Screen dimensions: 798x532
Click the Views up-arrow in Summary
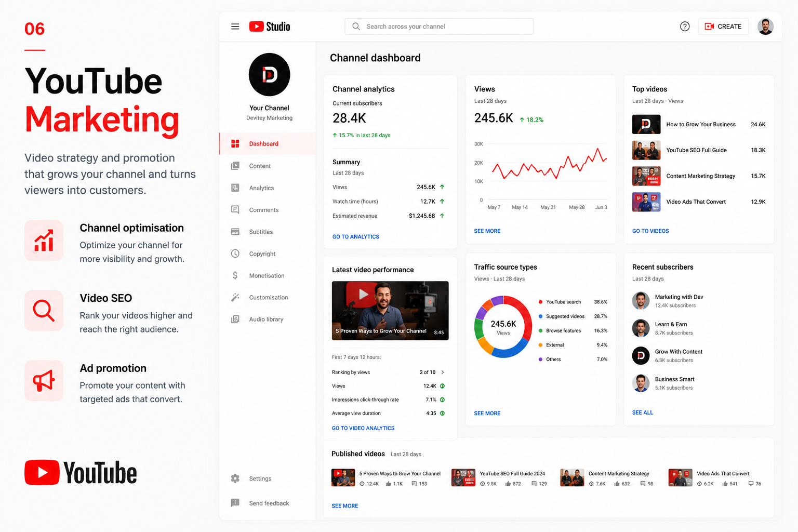(x=442, y=187)
